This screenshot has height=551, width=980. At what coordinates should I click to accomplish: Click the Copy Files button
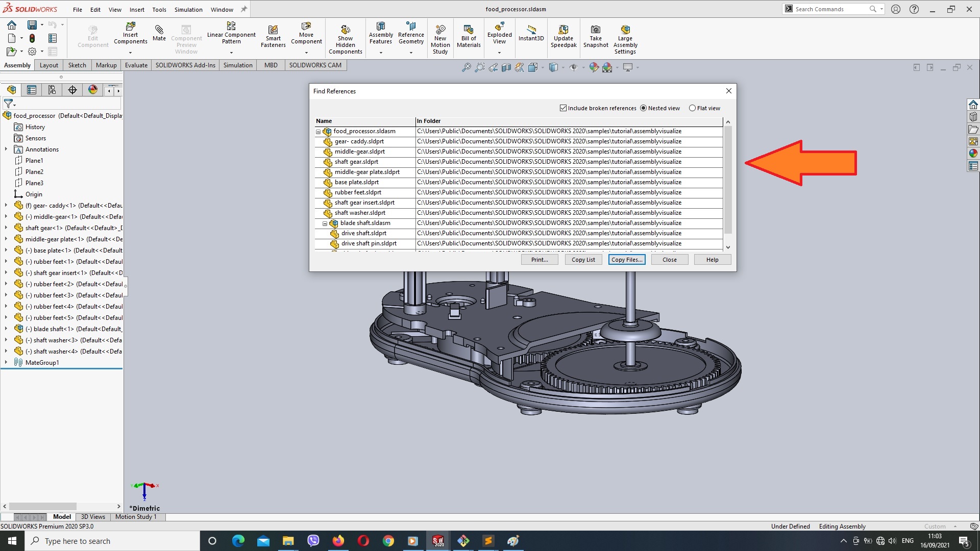coord(625,259)
